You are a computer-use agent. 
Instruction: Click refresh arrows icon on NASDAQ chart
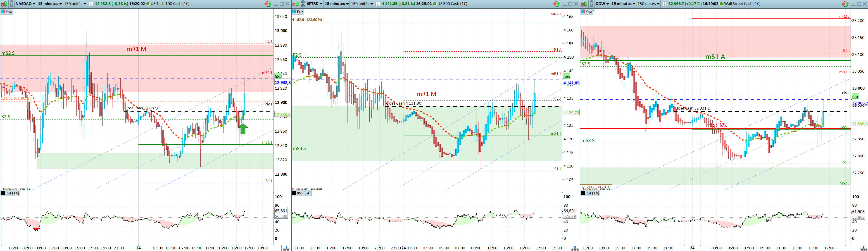268,4
